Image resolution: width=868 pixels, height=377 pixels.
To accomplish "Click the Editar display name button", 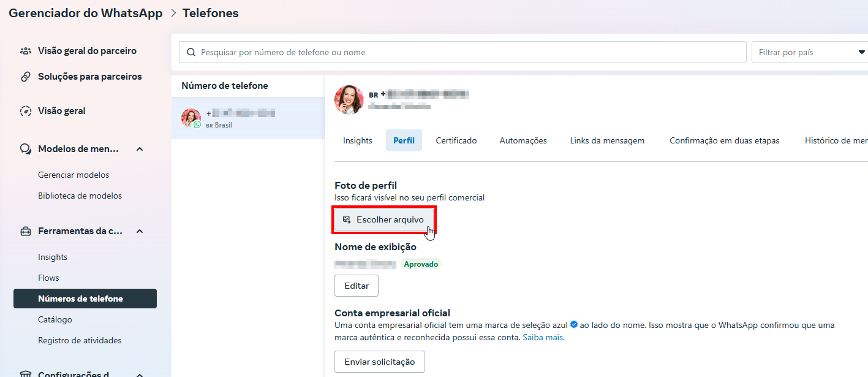I will click(x=357, y=286).
